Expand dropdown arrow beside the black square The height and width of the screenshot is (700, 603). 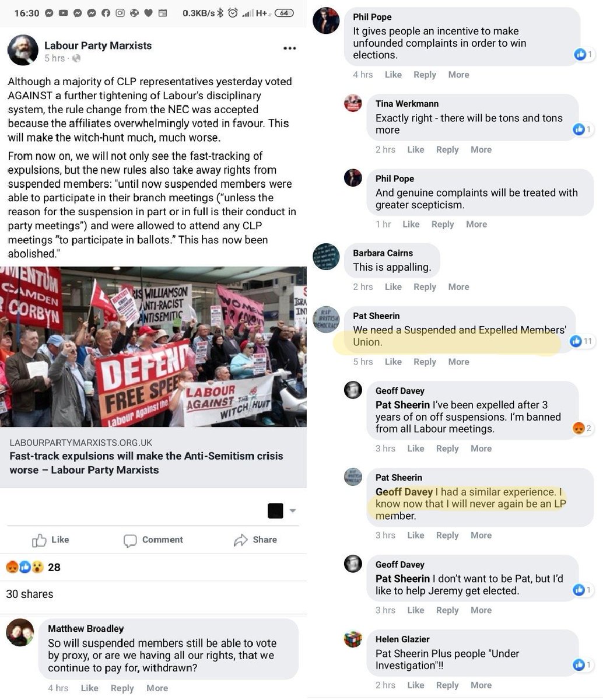point(293,510)
